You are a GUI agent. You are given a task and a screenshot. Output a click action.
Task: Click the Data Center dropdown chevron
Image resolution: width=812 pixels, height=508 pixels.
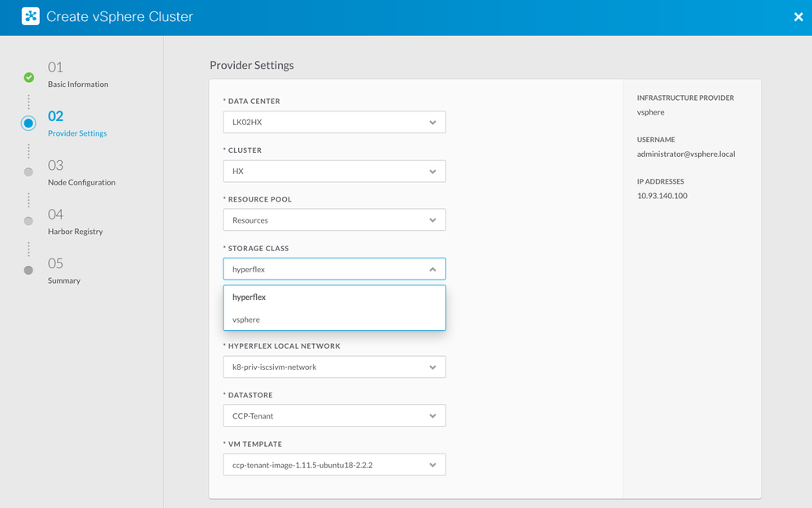tap(432, 123)
